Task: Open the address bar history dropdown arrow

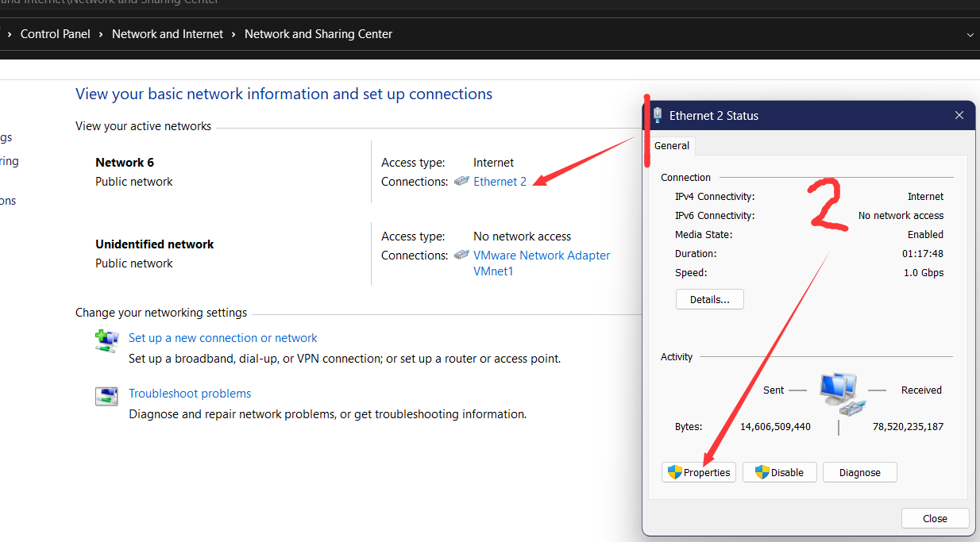Action: pyautogui.click(x=970, y=35)
